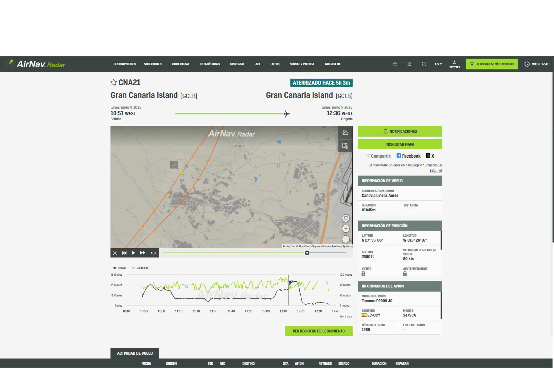Open the Cobertura menu item
This screenshot has height=392, width=554.
(x=181, y=64)
